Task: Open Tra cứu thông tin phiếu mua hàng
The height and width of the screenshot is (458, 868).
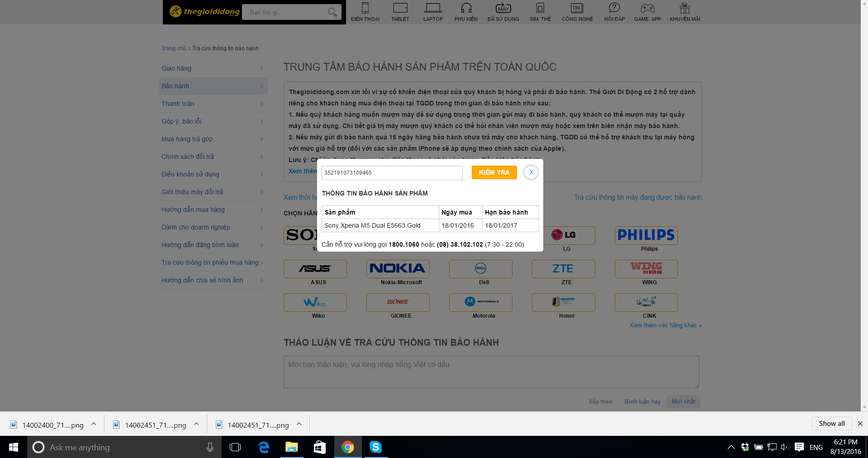Action: click(213, 262)
